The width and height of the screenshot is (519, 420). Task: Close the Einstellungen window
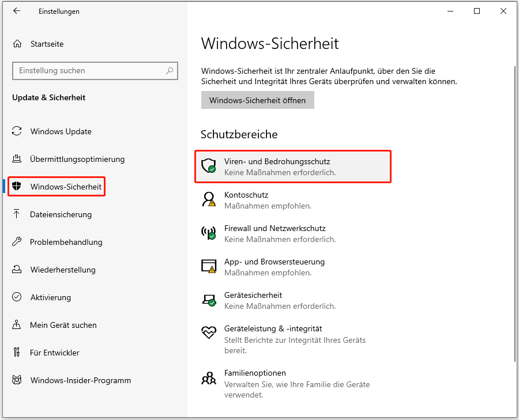click(x=503, y=11)
